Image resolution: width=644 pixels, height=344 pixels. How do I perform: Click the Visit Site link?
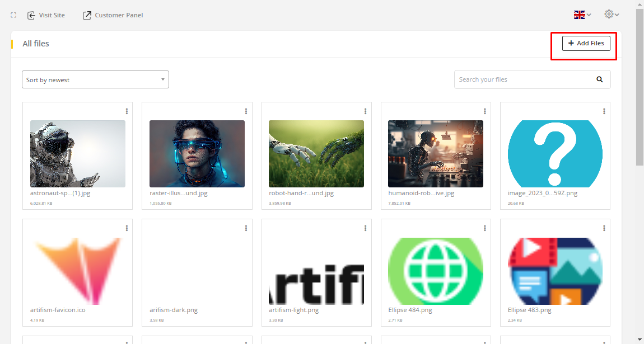point(46,15)
